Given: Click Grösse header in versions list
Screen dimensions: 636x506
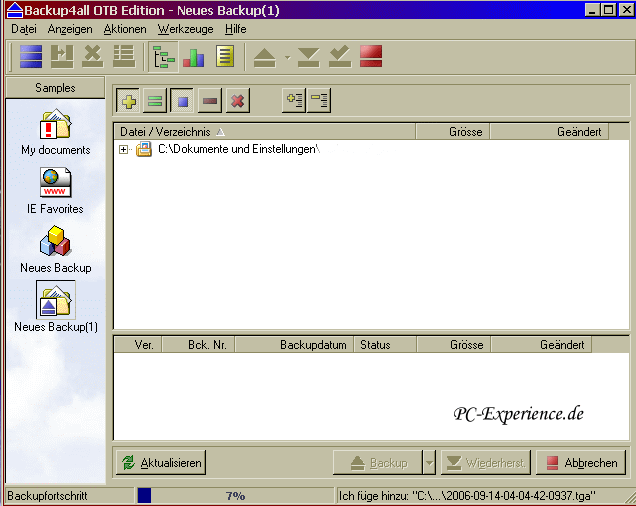Looking at the screenshot, I should click(453, 345).
